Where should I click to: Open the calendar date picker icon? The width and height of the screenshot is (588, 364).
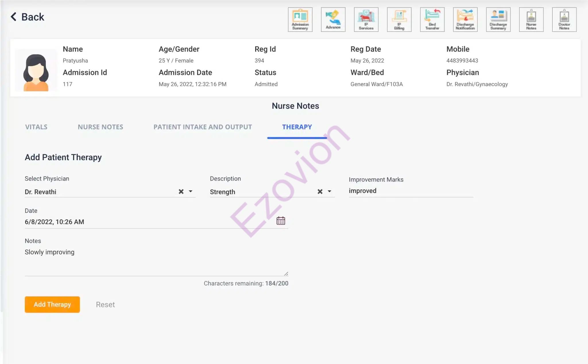(281, 221)
